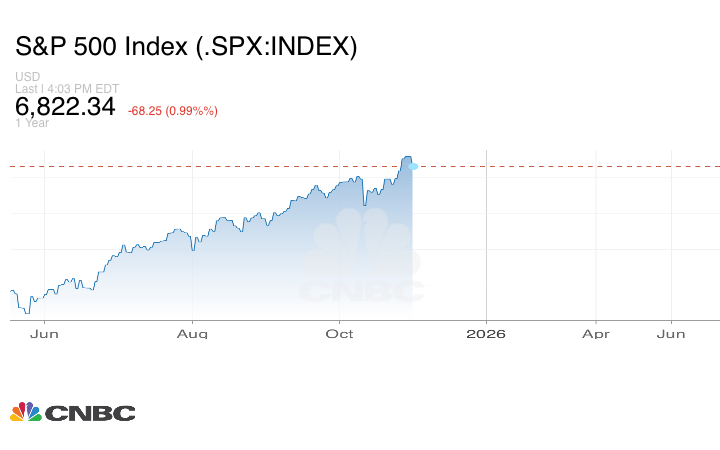Image resolution: width=720 pixels, height=450 pixels.
Task: Select the Oct label on the x-axis
Action: (x=342, y=334)
